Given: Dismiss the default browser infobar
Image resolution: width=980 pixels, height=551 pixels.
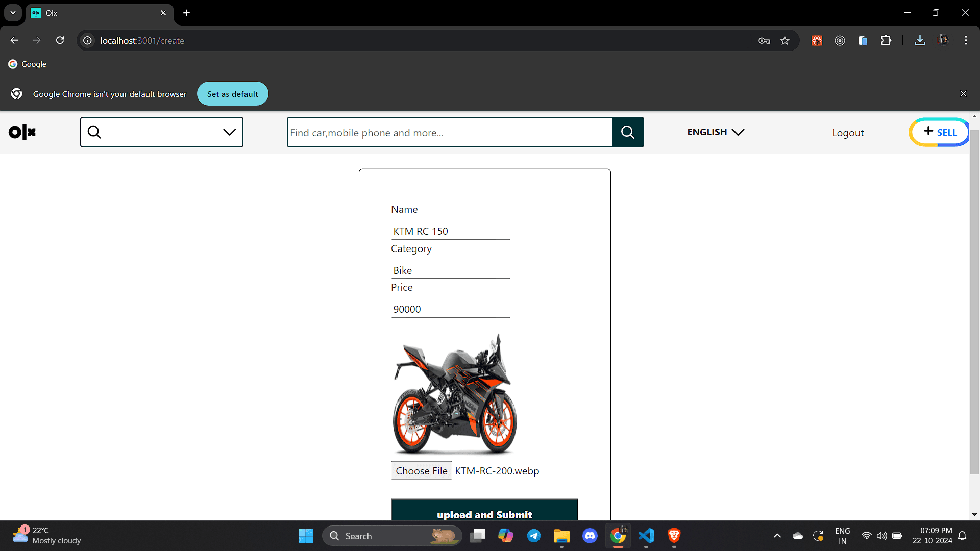Looking at the screenshot, I should (963, 94).
